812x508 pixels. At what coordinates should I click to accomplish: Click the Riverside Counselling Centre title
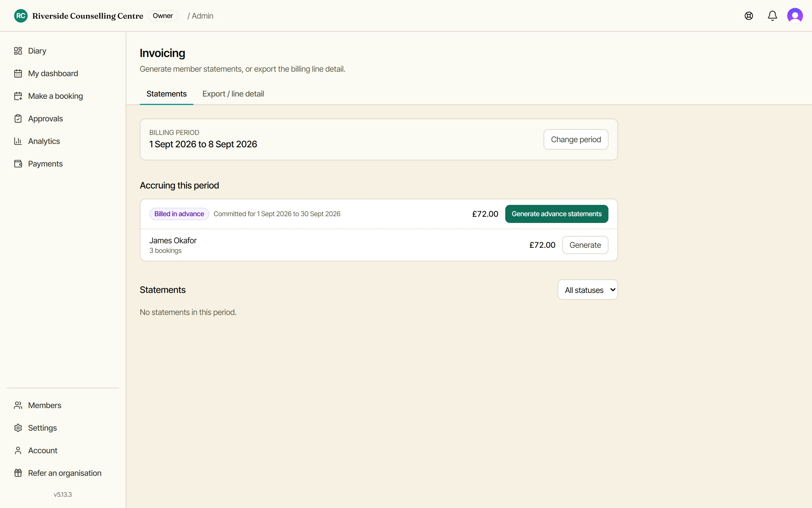click(88, 16)
